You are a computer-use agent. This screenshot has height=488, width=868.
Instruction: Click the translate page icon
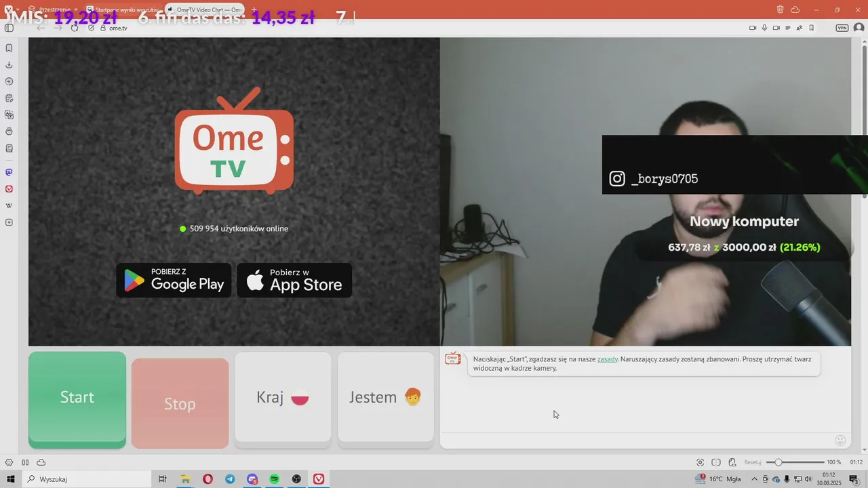[x=800, y=28]
